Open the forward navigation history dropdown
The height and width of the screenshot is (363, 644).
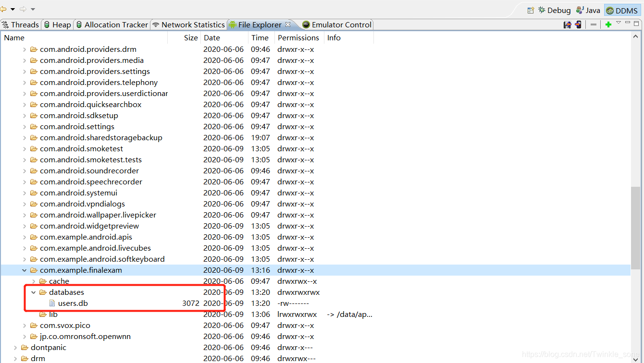pyautogui.click(x=33, y=9)
